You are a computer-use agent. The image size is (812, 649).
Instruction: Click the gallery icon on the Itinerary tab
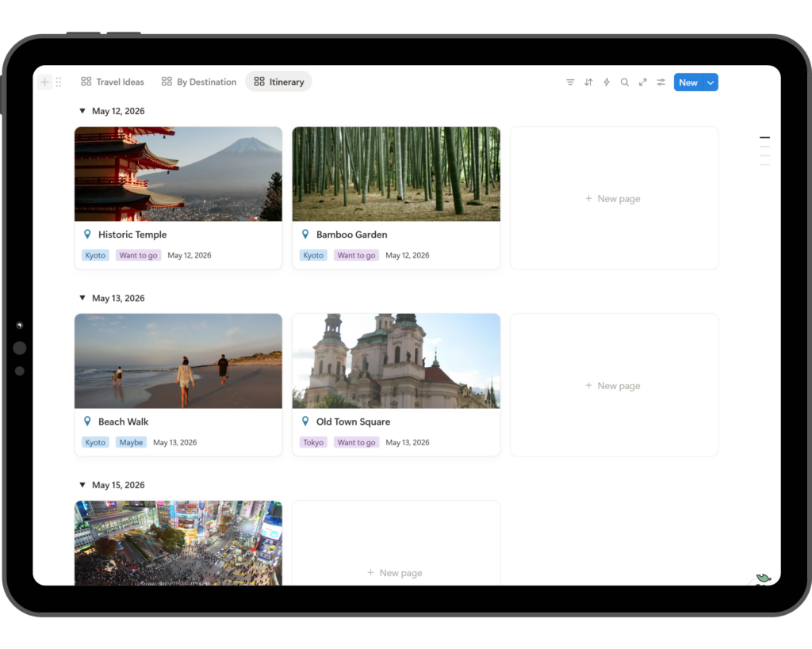259,81
